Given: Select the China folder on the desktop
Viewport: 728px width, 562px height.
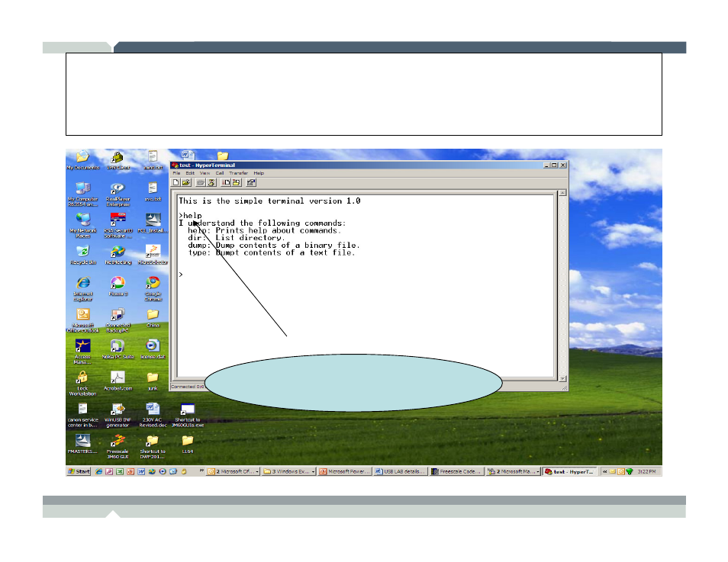Looking at the screenshot, I should point(153,318).
